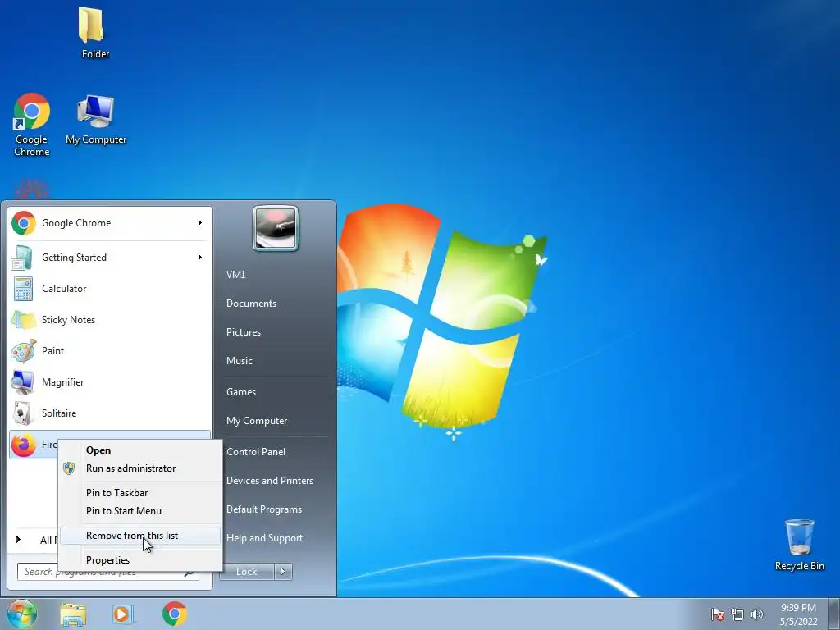Click the Paint label in Start menu
This screenshot has width=840, height=630.
[52, 351]
